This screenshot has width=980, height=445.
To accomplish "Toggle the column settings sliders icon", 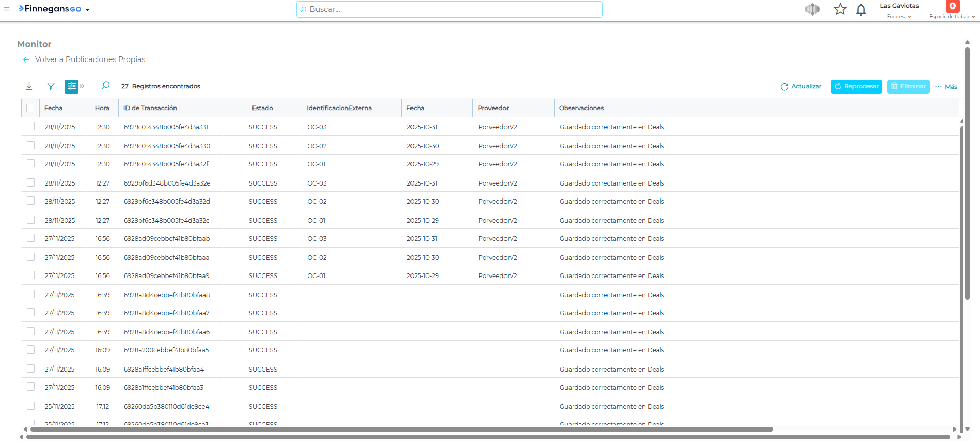I will coord(71,86).
